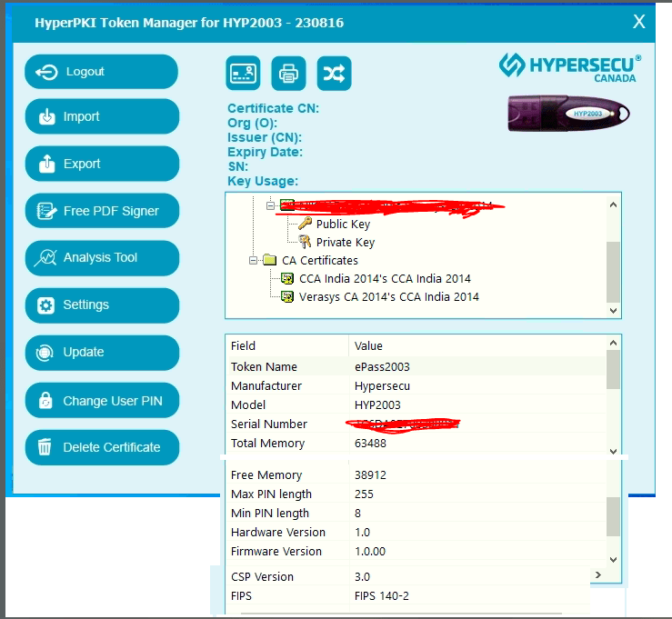Click the printer icon
The image size is (672, 619).
pos(288,74)
